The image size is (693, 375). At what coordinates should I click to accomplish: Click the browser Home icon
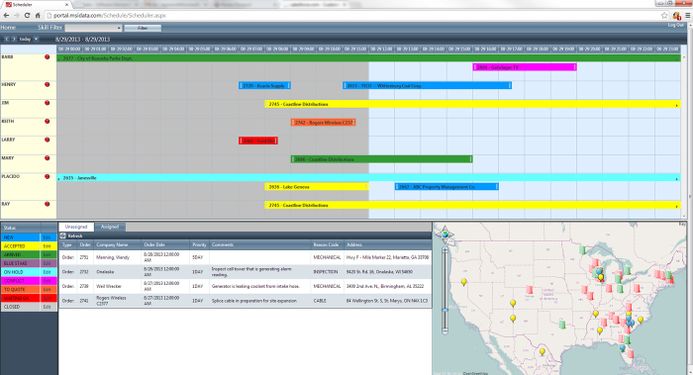pyautogui.click(x=38, y=15)
